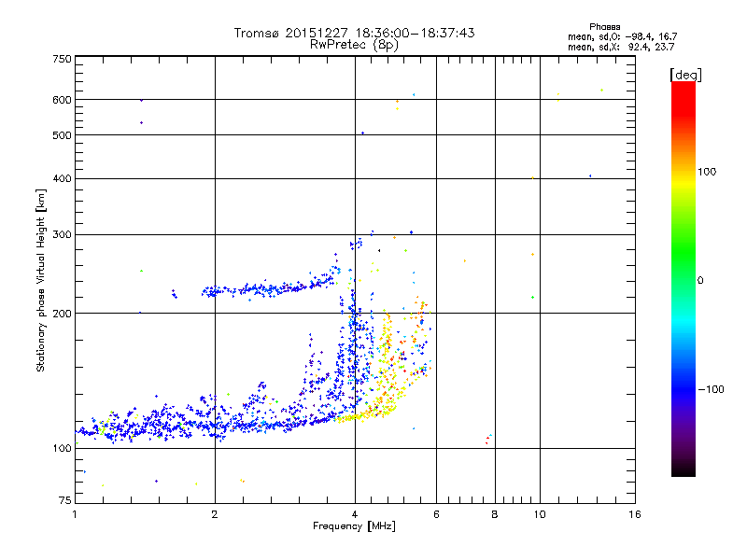Click the x-axis tick label '8'
This screenshot has width=747, height=560.
[x=495, y=514]
